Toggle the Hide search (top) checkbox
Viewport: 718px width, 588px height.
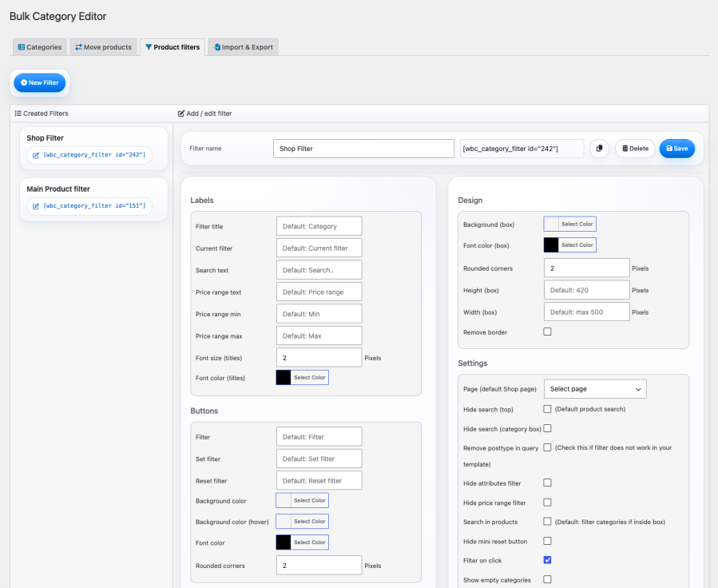click(547, 409)
